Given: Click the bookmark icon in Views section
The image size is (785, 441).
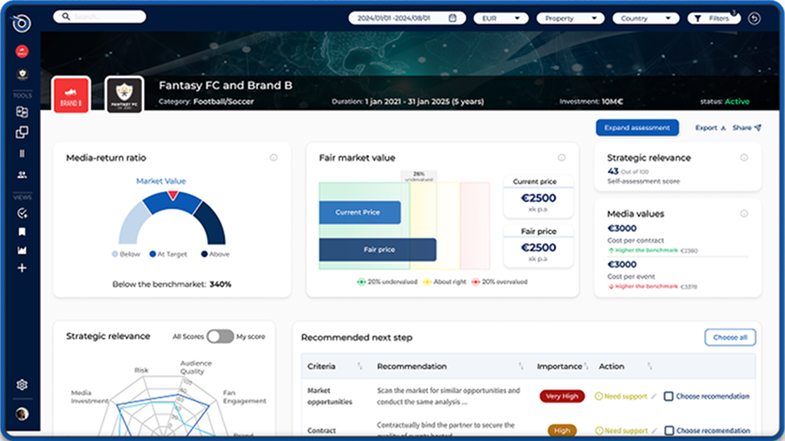Looking at the screenshot, I should point(21,231).
